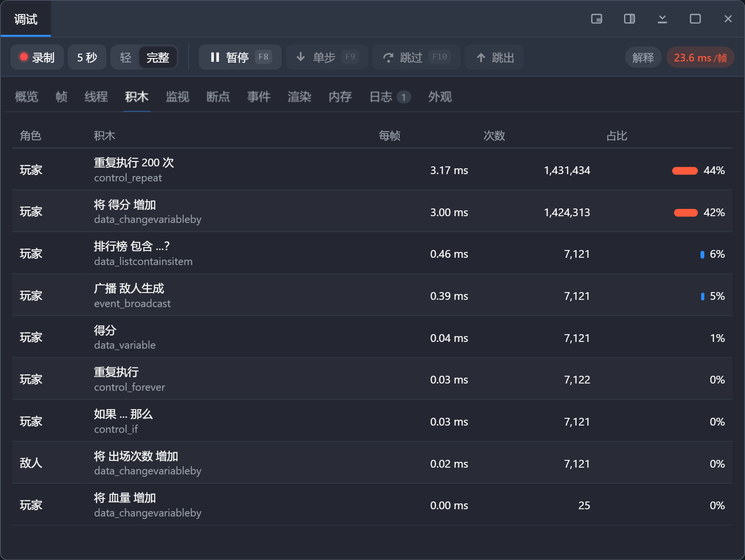Collapse the panel using the underlined chevron icon
This screenshot has width=745, height=560.
662,19
